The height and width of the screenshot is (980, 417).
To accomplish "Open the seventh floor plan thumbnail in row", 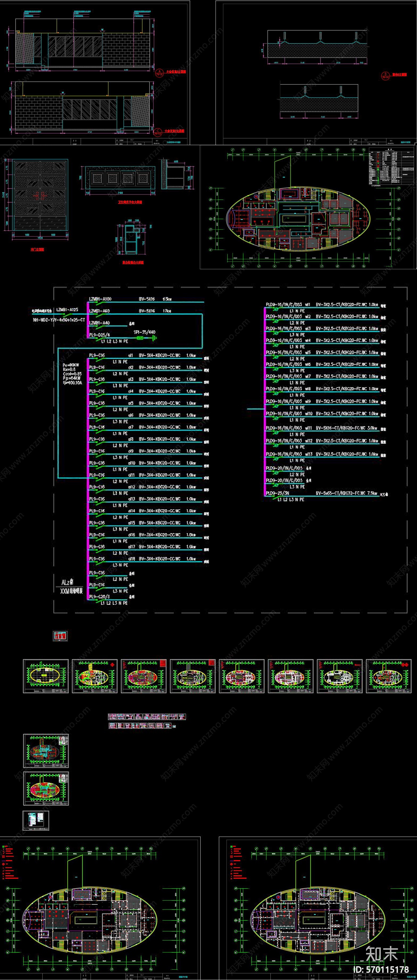I will pos(340,676).
